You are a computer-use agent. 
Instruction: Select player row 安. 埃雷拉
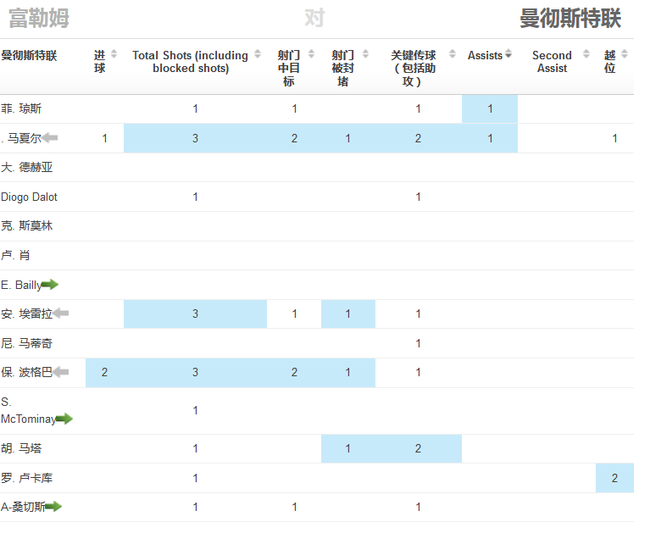coord(317,314)
